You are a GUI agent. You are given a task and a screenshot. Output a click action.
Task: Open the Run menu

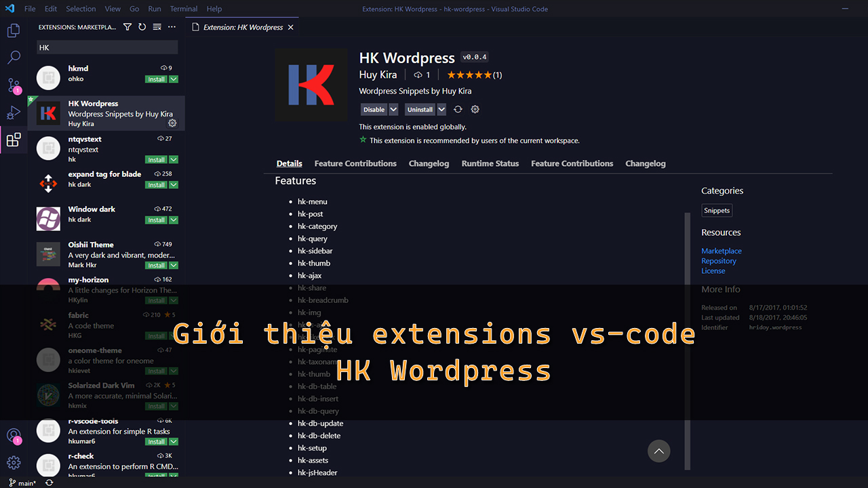(155, 9)
